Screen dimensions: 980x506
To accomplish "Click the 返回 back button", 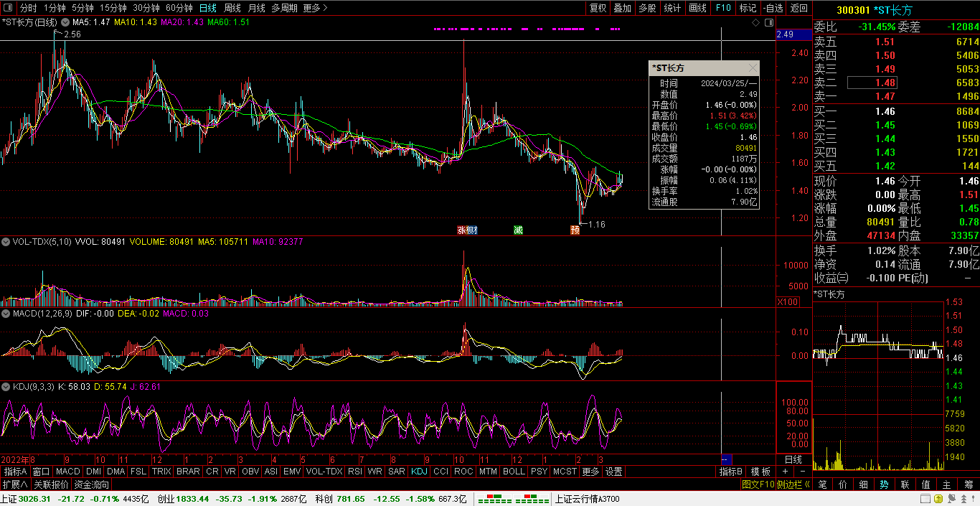I will pos(798,8).
